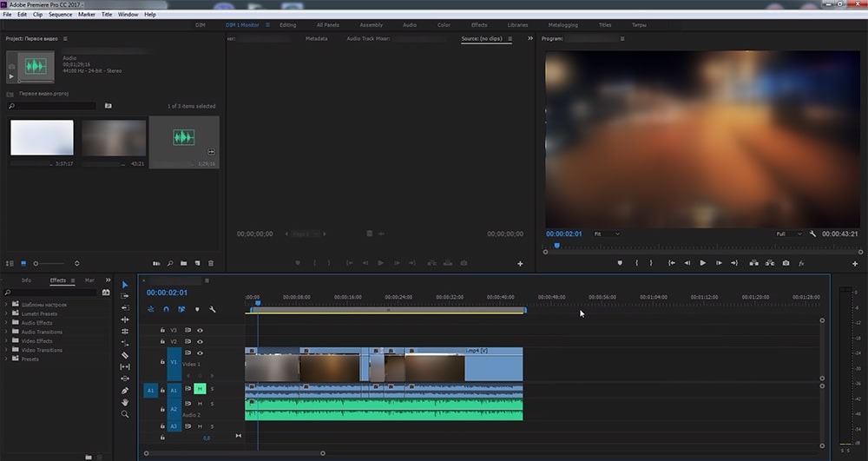Click the Export Frame camera icon
The height and width of the screenshot is (461, 868).
point(786,263)
